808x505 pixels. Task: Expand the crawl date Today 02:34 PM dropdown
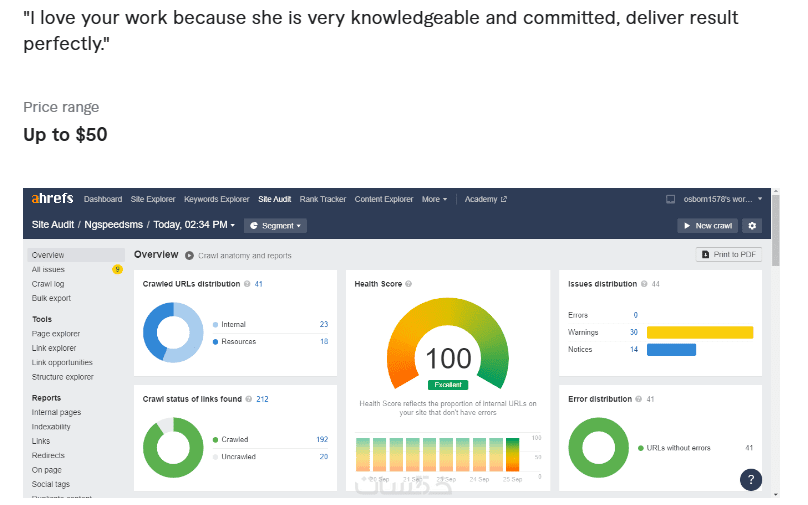pyautogui.click(x=194, y=225)
